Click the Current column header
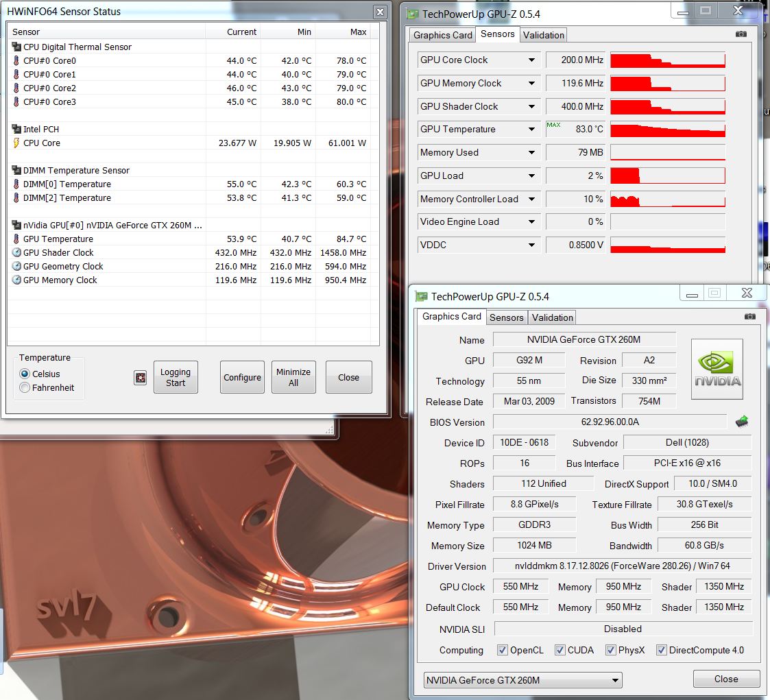This screenshot has width=770, height=700. [233, 32]
